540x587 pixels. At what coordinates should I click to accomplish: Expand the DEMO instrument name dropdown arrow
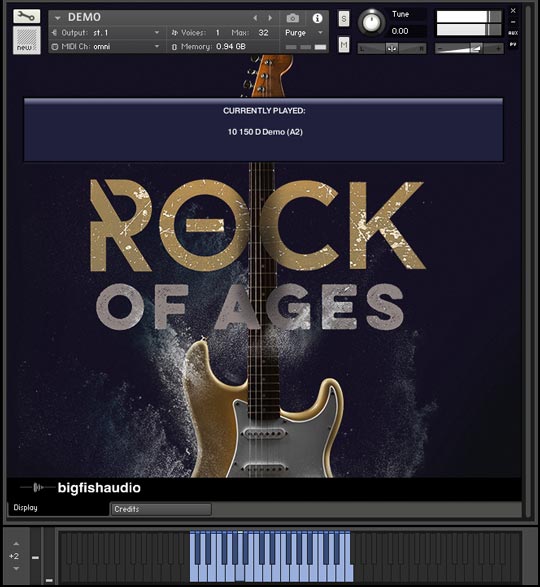click(57, 18)
